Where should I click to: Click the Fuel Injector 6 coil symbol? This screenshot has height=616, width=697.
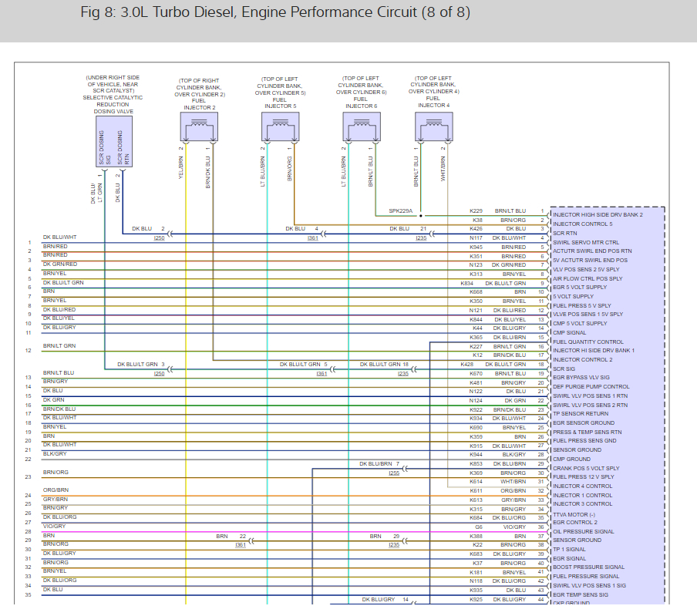[362, 126]
